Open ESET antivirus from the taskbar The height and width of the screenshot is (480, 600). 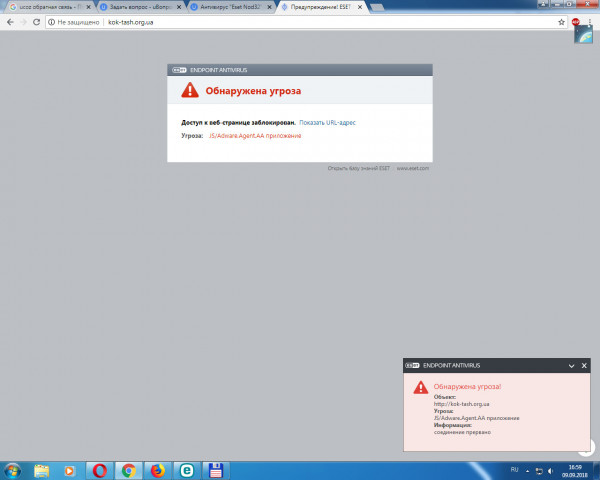click(187, 470)
